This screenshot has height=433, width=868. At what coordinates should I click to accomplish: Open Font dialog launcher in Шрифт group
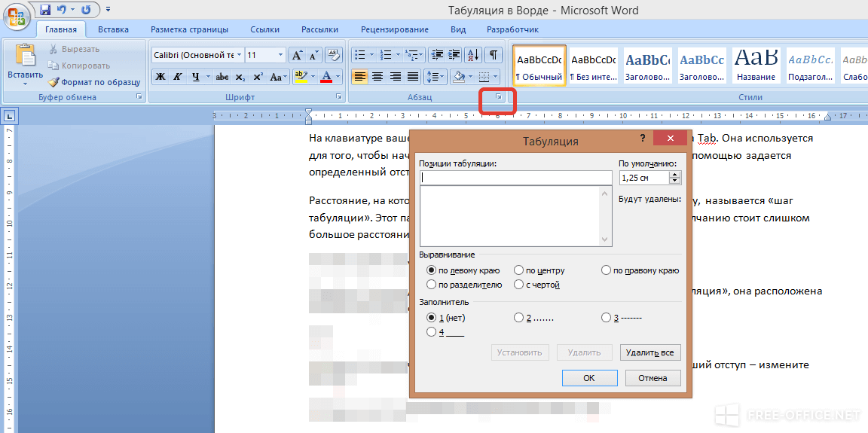point(338,97)
